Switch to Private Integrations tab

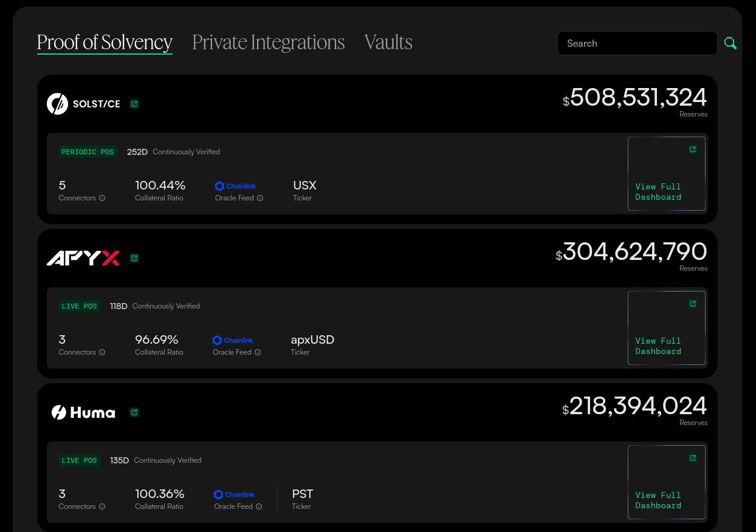(x=268, y=42)
